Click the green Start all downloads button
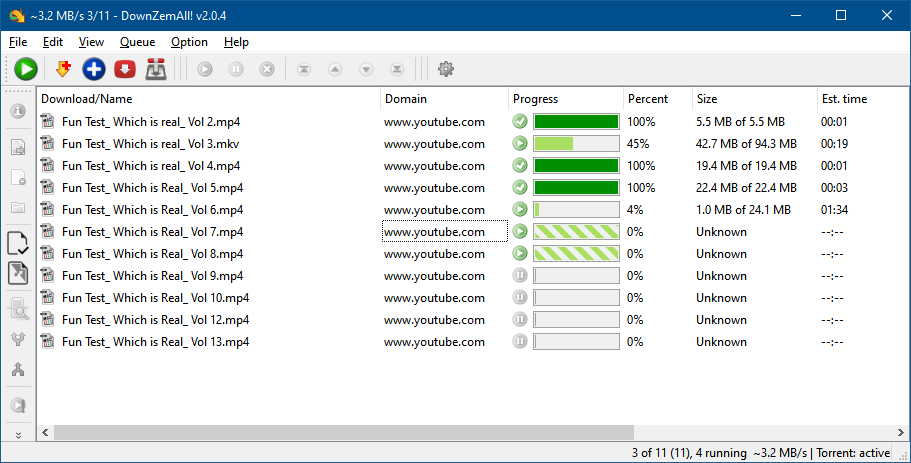 pyautogui.click(x=26, y=69)
